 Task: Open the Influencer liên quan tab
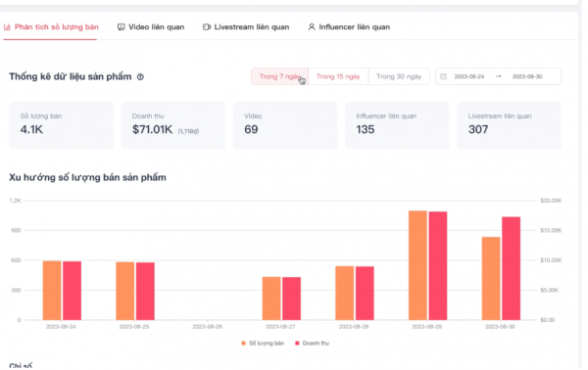click(x=349, y=27)
